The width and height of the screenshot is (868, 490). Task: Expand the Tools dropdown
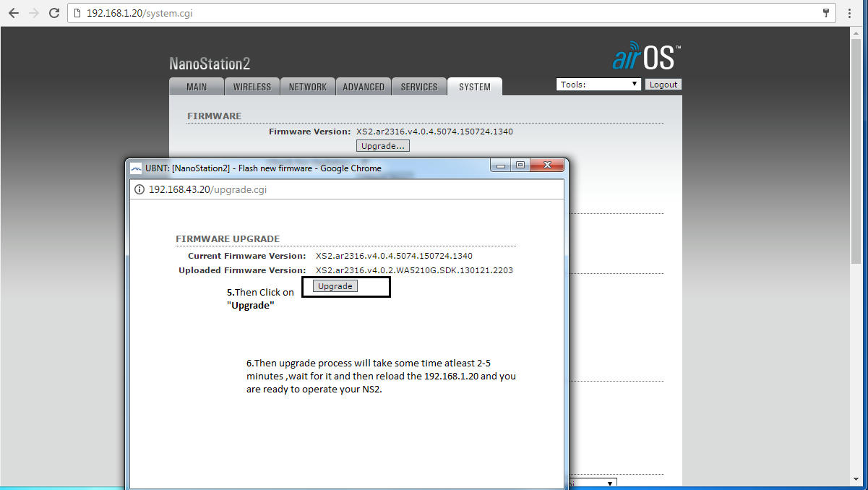pyautogui.click(x=598, y=85)
